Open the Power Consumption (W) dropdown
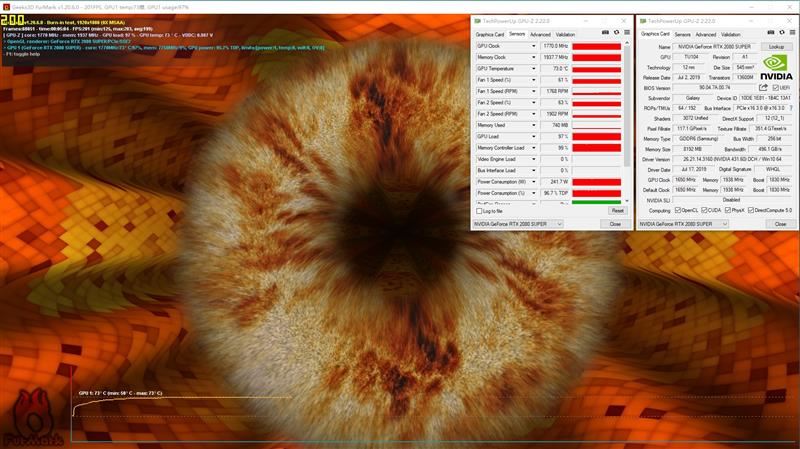The image size is (800, 449). coord(534,182)
